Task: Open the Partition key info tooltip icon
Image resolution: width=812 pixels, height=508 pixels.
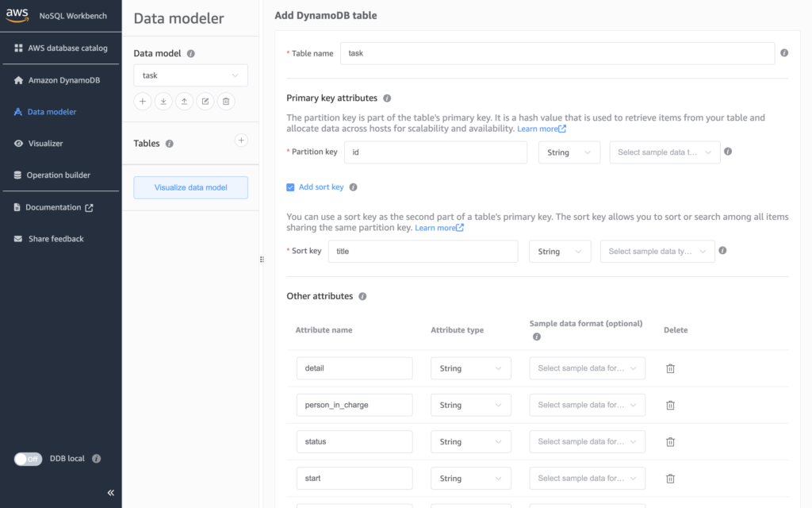Action: click(727, 152)
